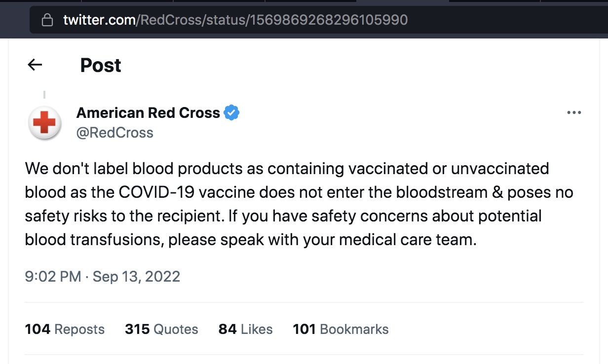This screenshot has width=608, height=364.
Task: Click the status ID number in URL
Action: pyautogui.click(x=328, y=20)
